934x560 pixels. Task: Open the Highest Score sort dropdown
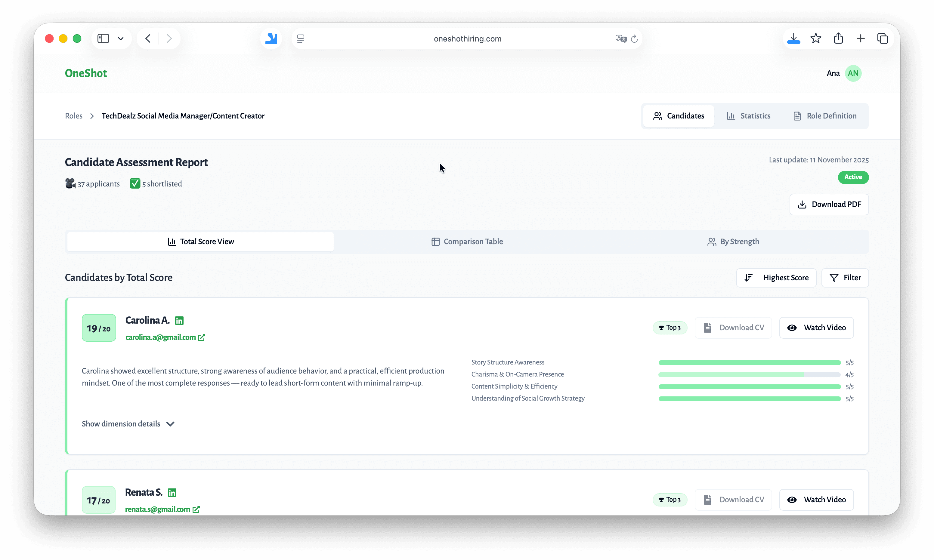776,278
